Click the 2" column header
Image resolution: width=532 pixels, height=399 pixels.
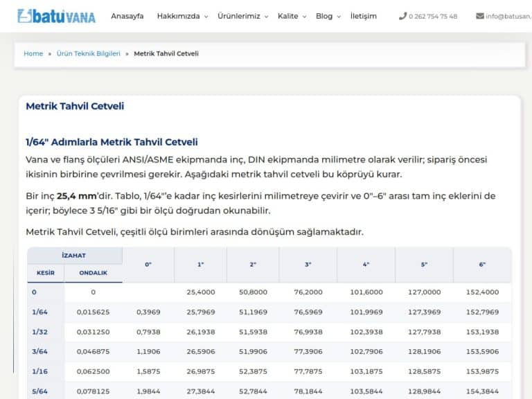pyautogui.click(x=253, y=265)
